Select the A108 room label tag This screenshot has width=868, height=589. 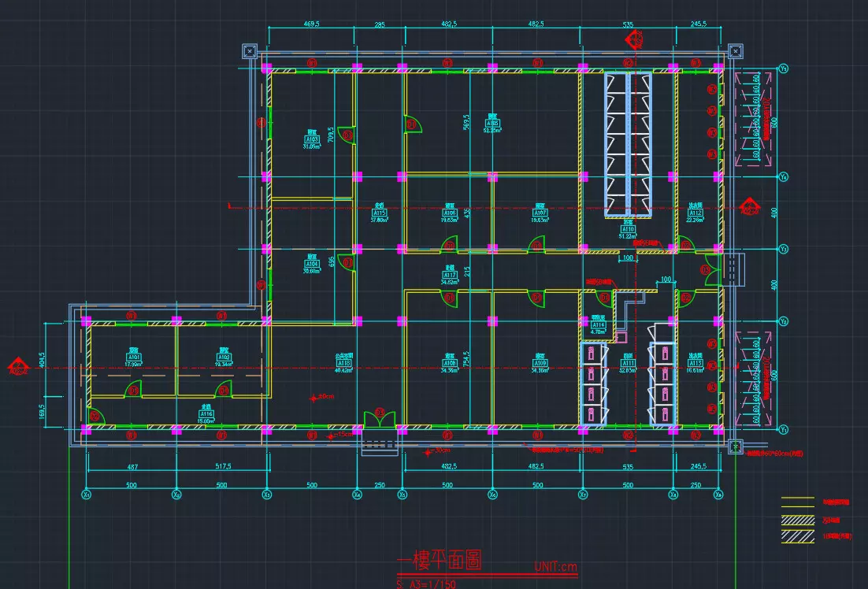[450, 364]
